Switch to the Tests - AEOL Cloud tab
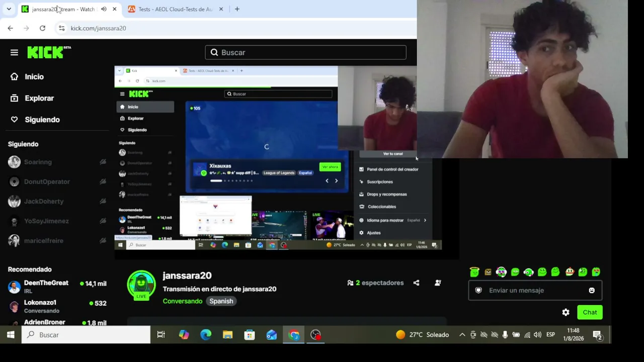Image resolution: width=644 pixels, height=362 pixels. click(175, 9)
